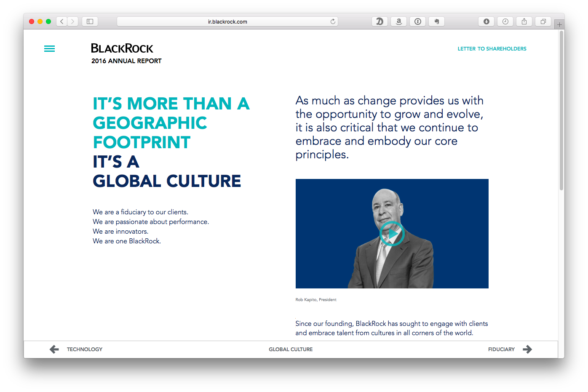Click the GLOBAL CULTURE heading
This screenshot has width=588, height=392.
(167, 181)
